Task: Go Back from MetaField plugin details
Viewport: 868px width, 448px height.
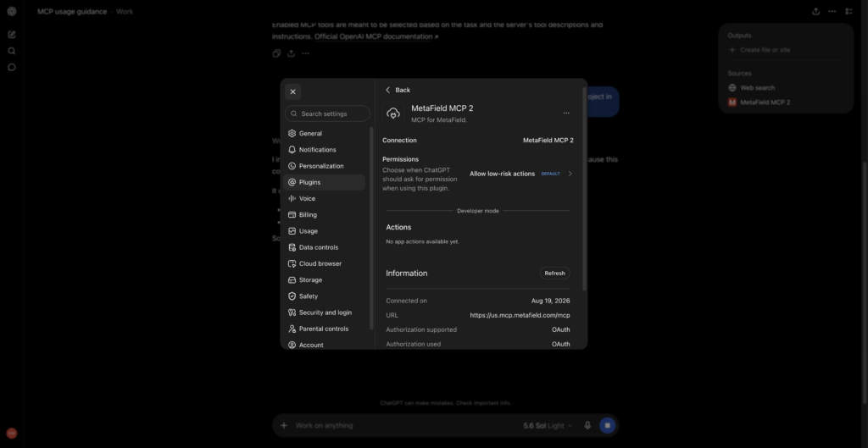Action: tap(398, 90)
